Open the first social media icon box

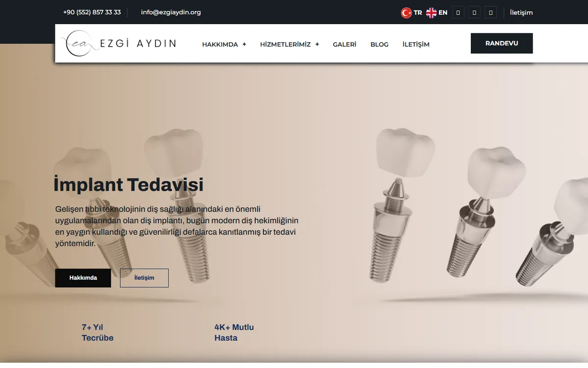(x=458, y=13)
